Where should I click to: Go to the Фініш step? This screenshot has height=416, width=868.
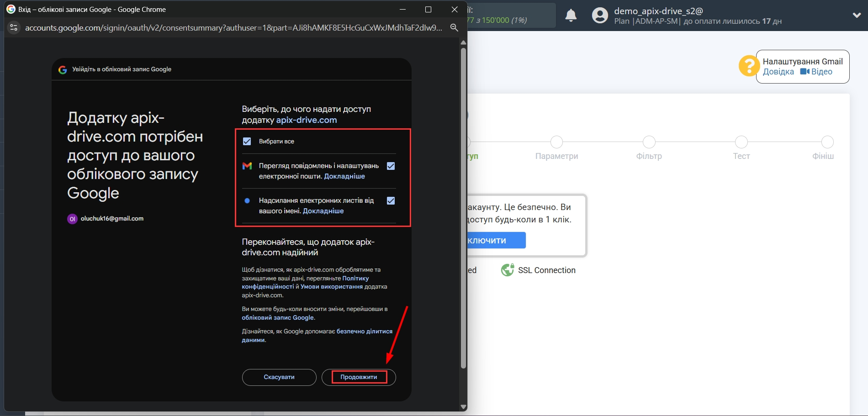[827, 142]
